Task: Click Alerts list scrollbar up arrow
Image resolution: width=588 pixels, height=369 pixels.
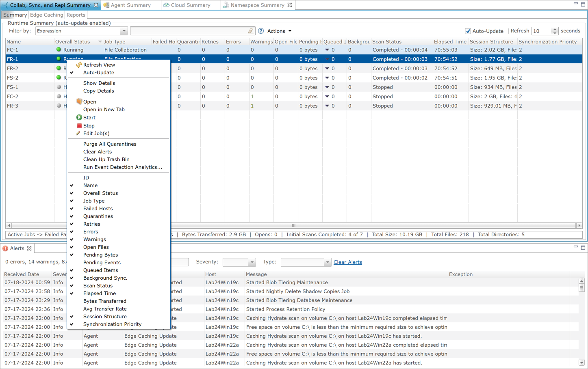Action: (x=581, y=281)
